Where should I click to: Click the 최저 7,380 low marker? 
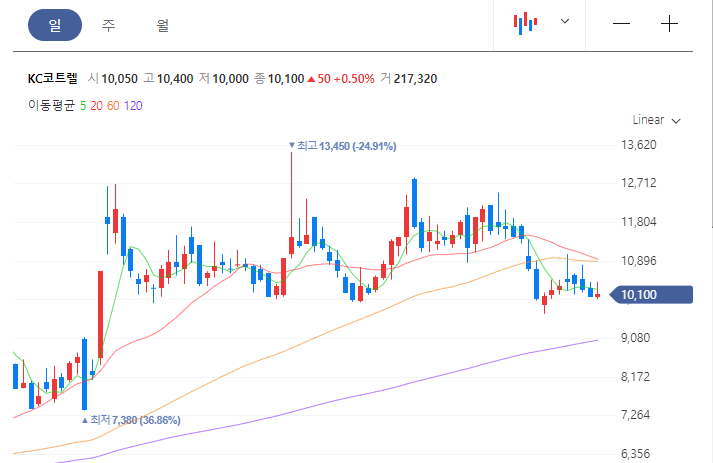click(131, 420)
